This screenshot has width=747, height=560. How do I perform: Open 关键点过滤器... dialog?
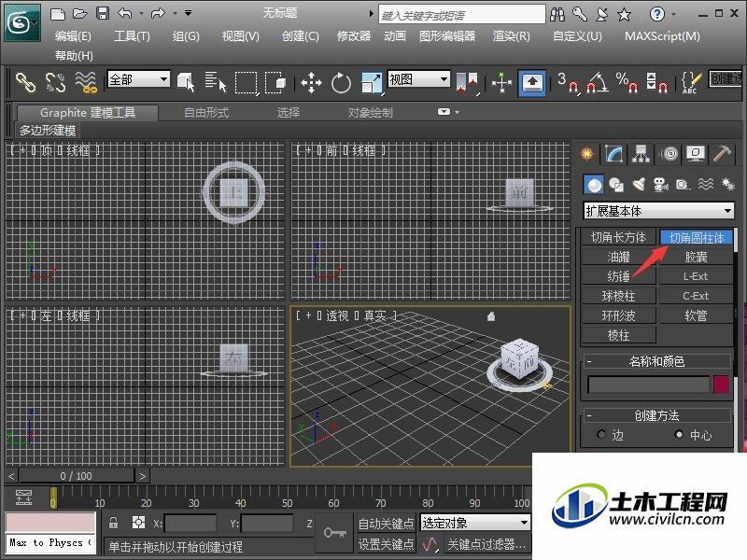[x=486, y=544]
